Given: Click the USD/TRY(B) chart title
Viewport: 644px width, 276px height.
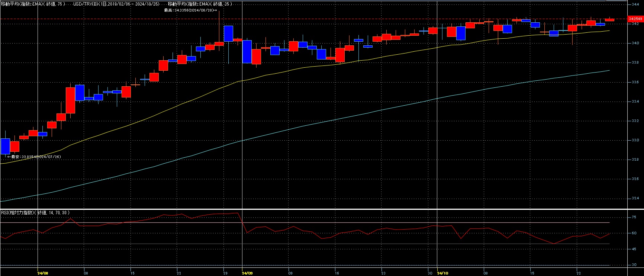Looking at the screenshot, I should coord(116,4).
